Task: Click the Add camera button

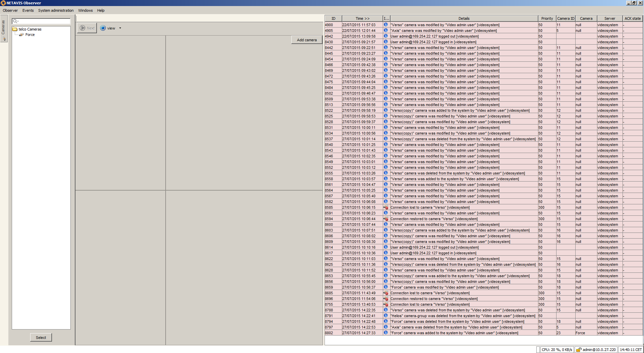Action: (x=306, y=40)
